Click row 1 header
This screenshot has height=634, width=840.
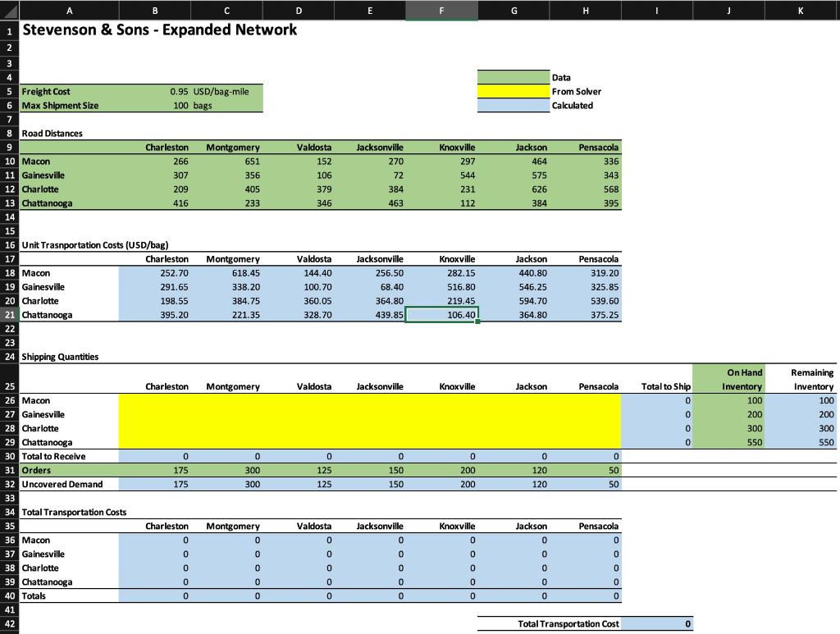point(7,30)
